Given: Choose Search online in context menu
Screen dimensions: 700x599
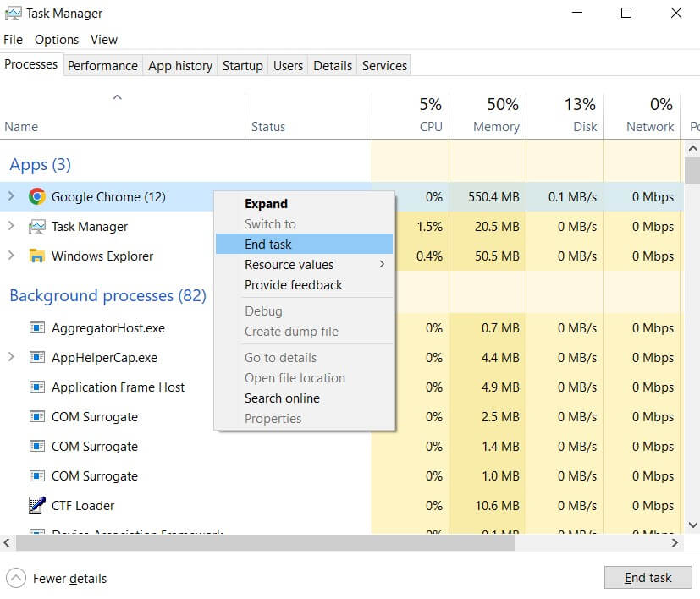Looking at the screenshot, I should click(304, 398).
